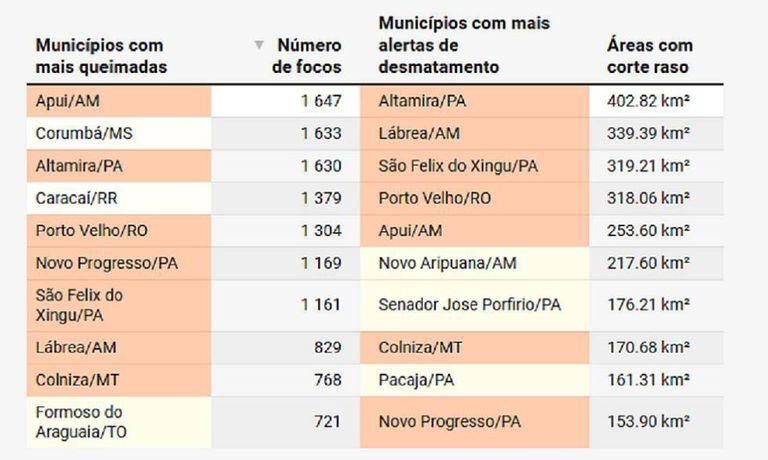Select the Pacaja/PA cell
768x460 pixels.
point(416,380)
